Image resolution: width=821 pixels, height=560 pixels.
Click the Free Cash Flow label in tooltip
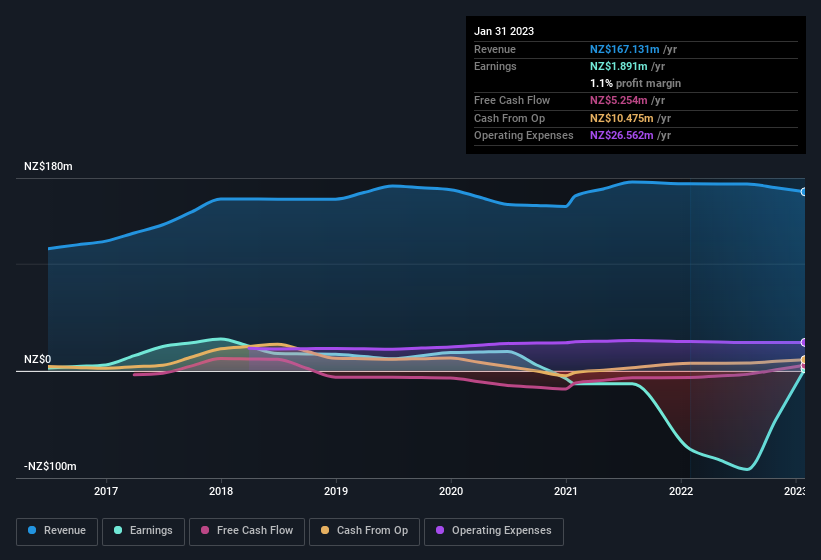click(x=512, y=100)
